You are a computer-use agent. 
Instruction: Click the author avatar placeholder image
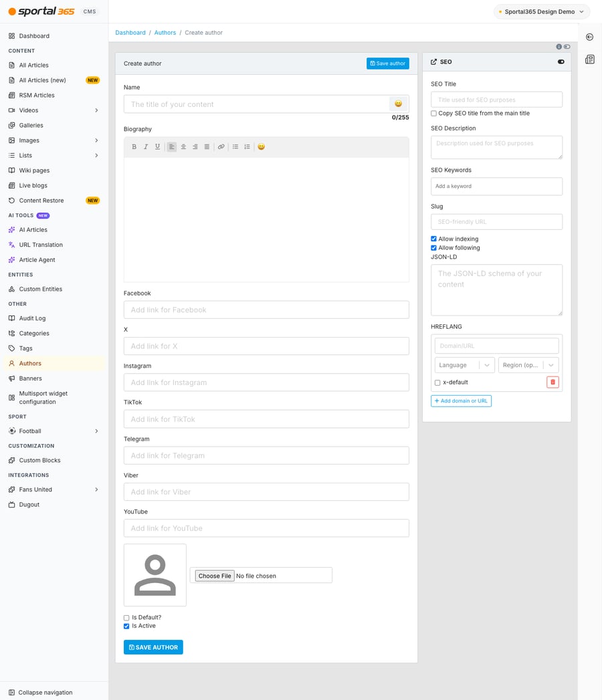(155, 575)
